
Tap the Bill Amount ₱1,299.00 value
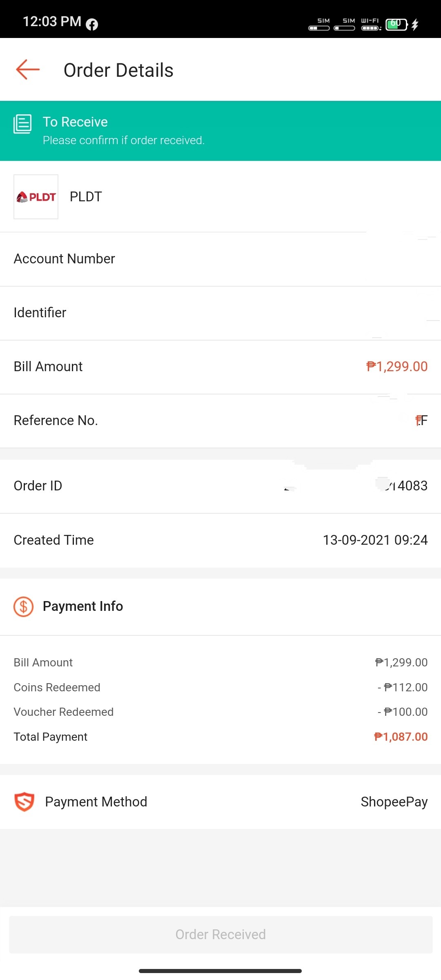(397, 366)
